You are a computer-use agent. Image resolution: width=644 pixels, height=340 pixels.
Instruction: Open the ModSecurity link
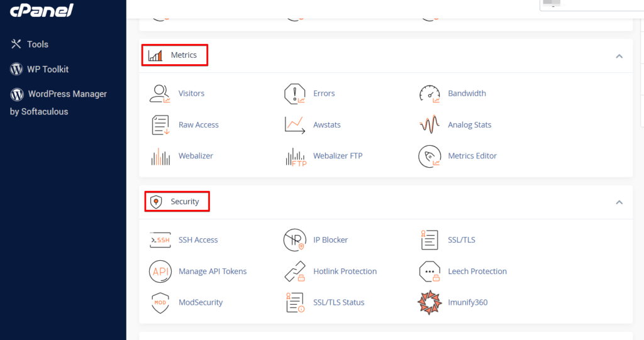(x=201, y=302)
